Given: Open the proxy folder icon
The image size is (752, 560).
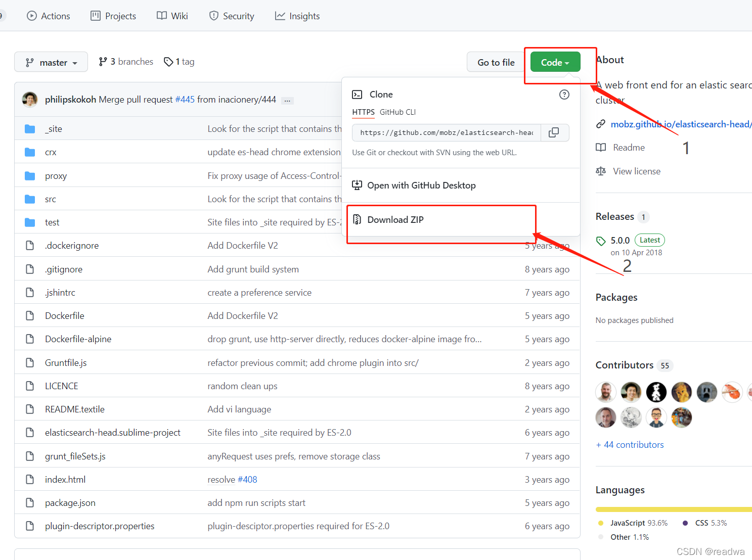Looking at the screenshot, I should (x=30, y=176).
